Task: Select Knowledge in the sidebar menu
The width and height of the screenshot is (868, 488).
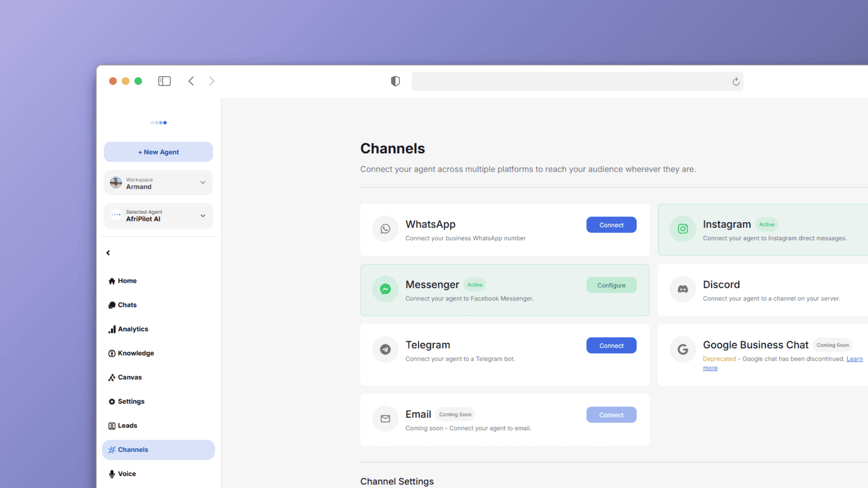Action: pos(136,353)
